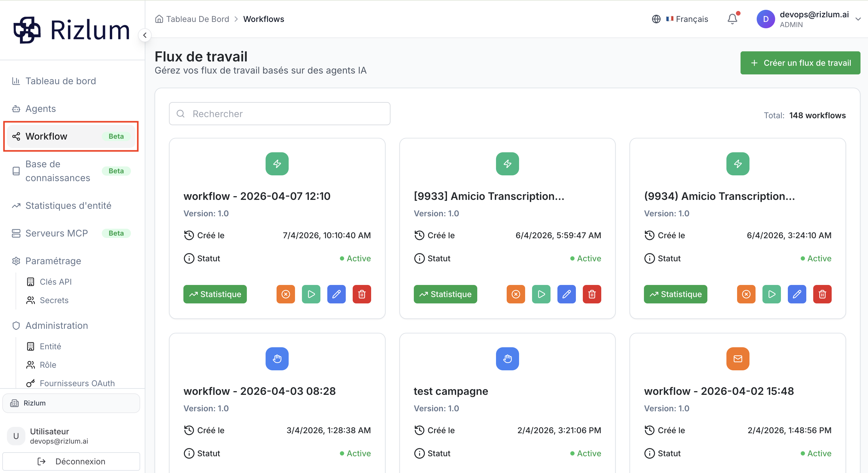This screenshot has height=473, width=868.
Task: Click the Déconnexion logout button
Action: [71, 461]
